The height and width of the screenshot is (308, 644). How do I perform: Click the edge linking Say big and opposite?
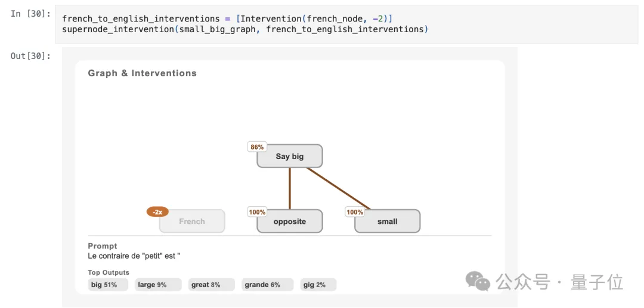(290, 188)
